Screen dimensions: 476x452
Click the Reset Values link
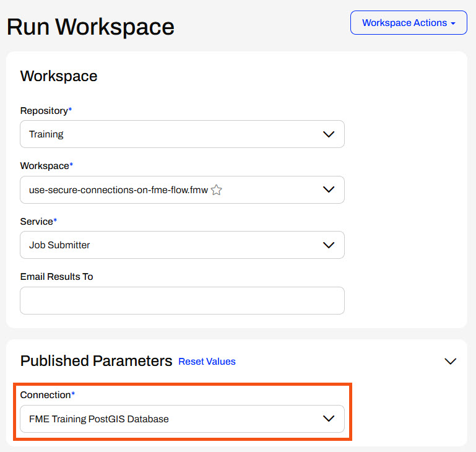coord(207,362)
